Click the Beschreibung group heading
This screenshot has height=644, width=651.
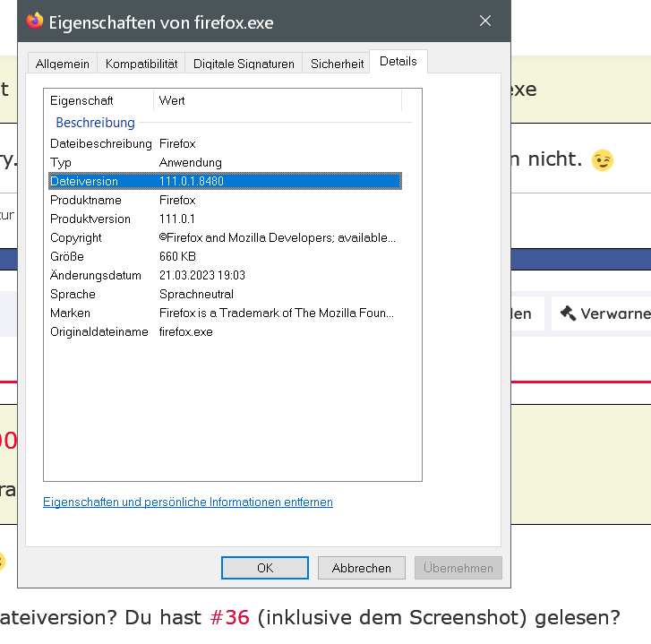[x=95, y=123]
